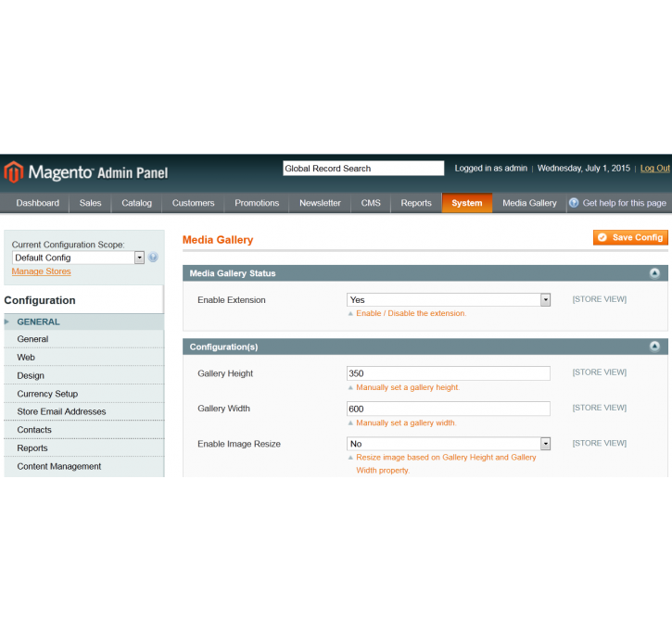Click 'Manually set a gallery height.' hint text
The image size is (672, 630).
(x=408, y=387)
